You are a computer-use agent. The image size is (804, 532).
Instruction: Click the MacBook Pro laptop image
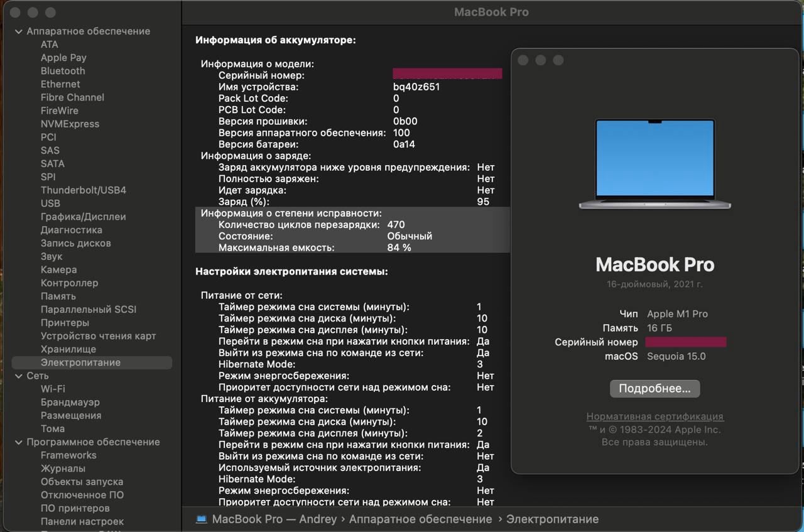click(655, 164)
